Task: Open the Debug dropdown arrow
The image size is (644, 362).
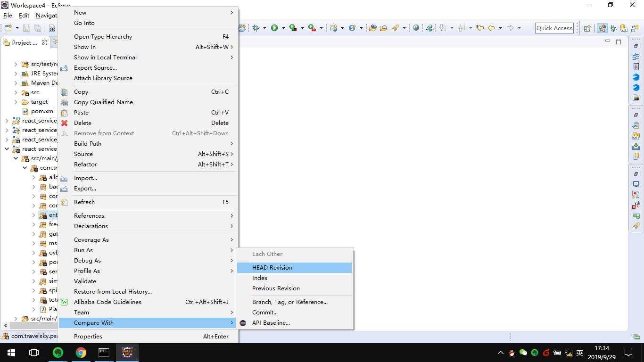Action: (x=265, y=28)
